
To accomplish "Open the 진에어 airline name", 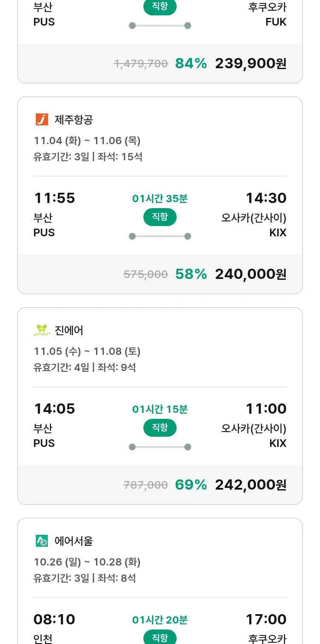I will click(x=69, y=331).
